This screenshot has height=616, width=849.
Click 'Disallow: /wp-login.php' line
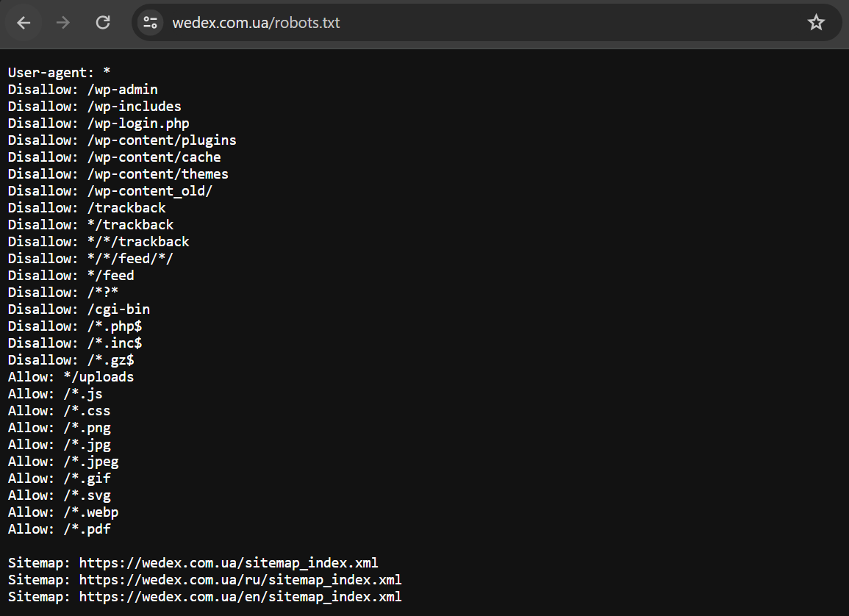[x=98, y=123]
